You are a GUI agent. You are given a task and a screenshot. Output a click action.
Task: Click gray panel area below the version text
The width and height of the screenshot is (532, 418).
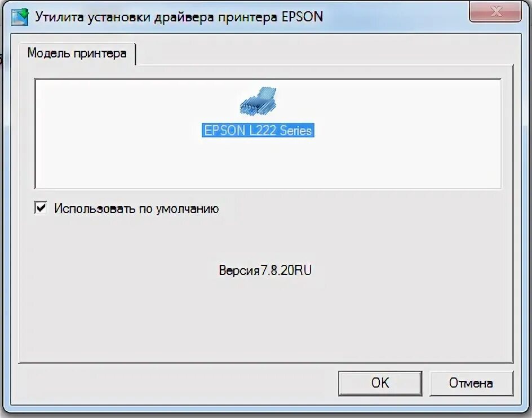(265, 319)
